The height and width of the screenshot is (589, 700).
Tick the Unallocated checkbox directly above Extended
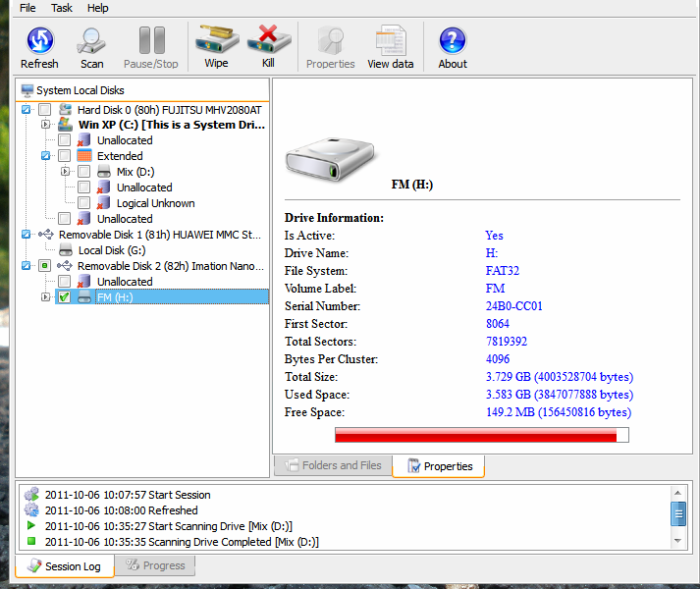coord(64,140)
